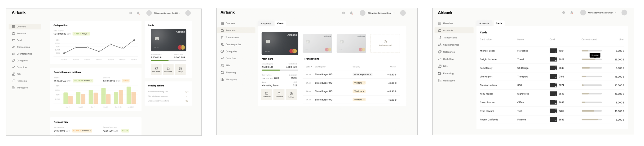Image resolution: width=644 pixels, height=146 pixels.
Task: Click Lock/unlock under the dashboard Cards panel
Action: click(x=168, y=69)
